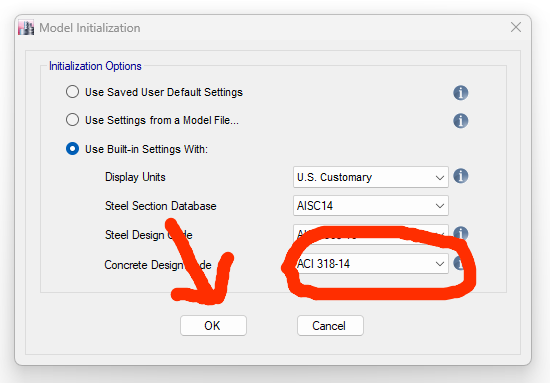Click the ETABS icon in the title bar
Viewport: 550px width, 383px height.
(26, 28)
